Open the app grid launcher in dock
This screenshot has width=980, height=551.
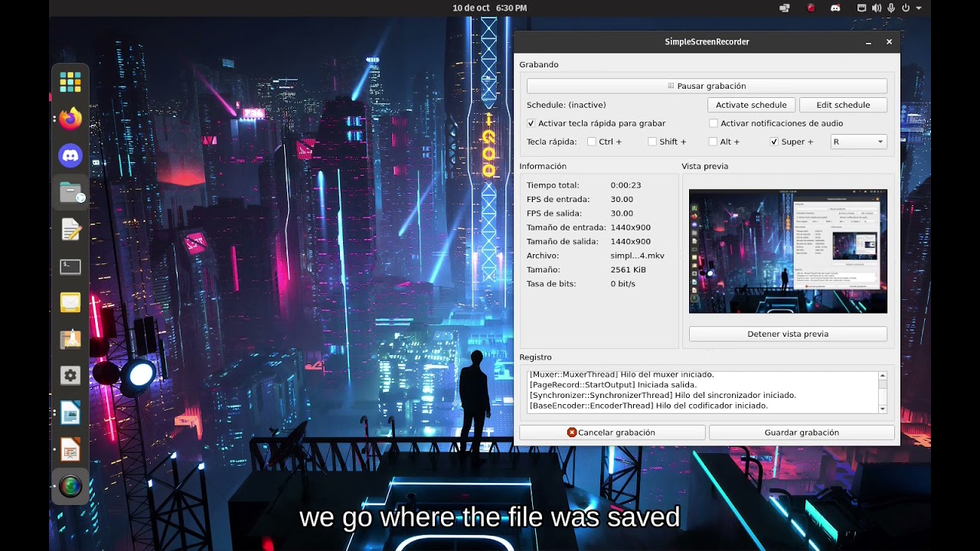[70, 82]
